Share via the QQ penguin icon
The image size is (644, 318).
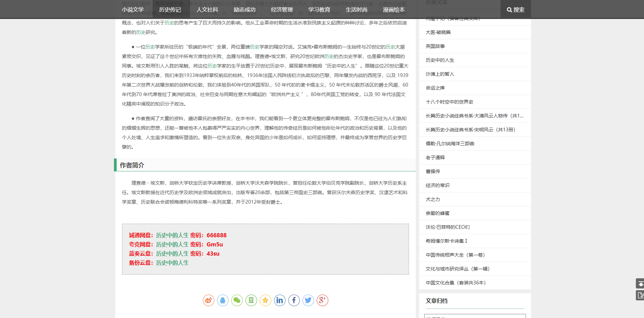223,300
